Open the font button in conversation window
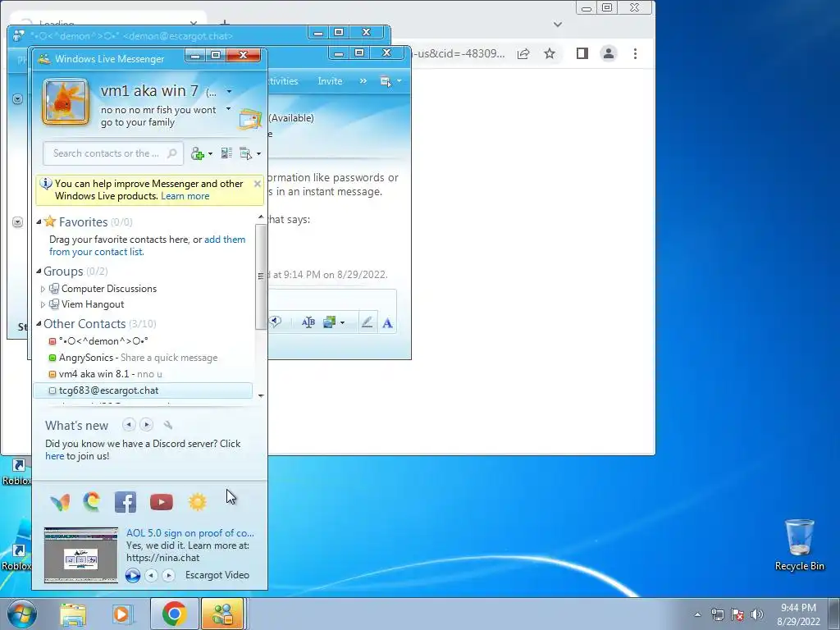This screenshot has height=630, width=840. point(387,322)
